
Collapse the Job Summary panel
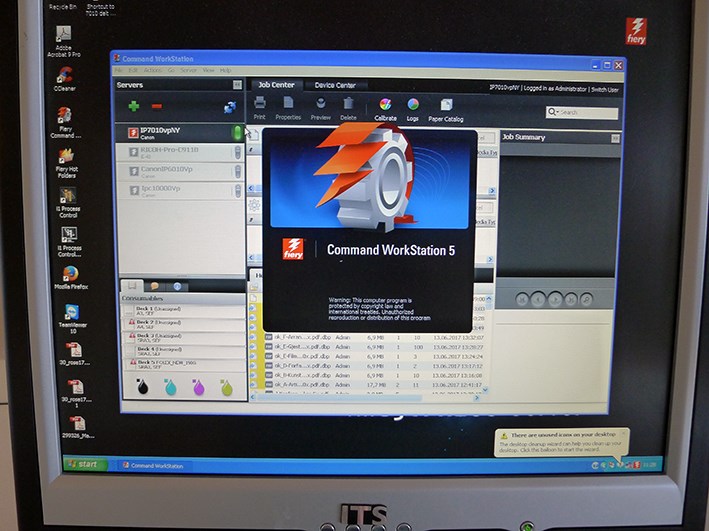[615, 138]
